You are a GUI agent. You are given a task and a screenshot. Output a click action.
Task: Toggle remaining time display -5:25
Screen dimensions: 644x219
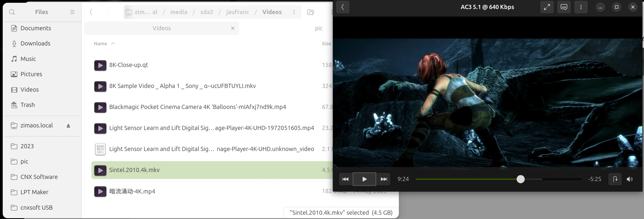point(595,179)
